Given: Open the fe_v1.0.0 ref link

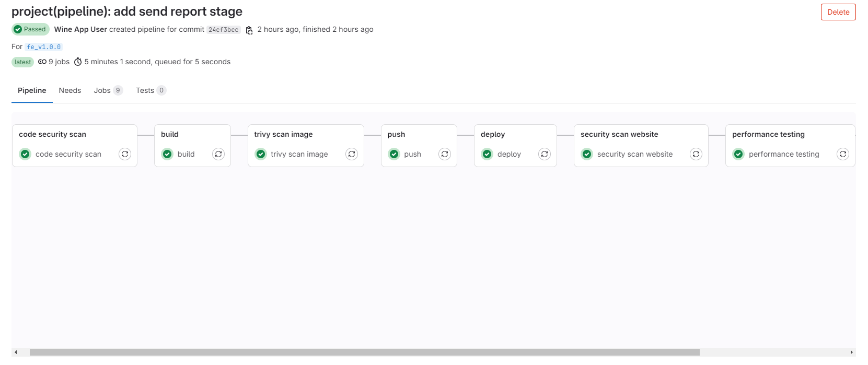Looking at the screenshot, I should pyautogui.click(x=44, y=47).
